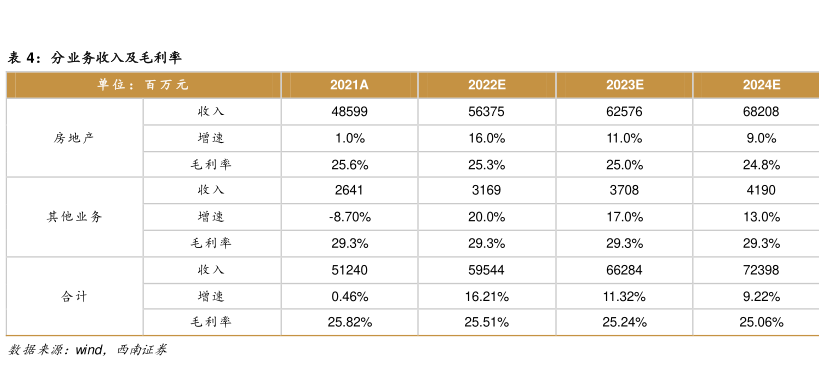
Task: Click the 72398 total revenue cell
Action: point(762,270)
